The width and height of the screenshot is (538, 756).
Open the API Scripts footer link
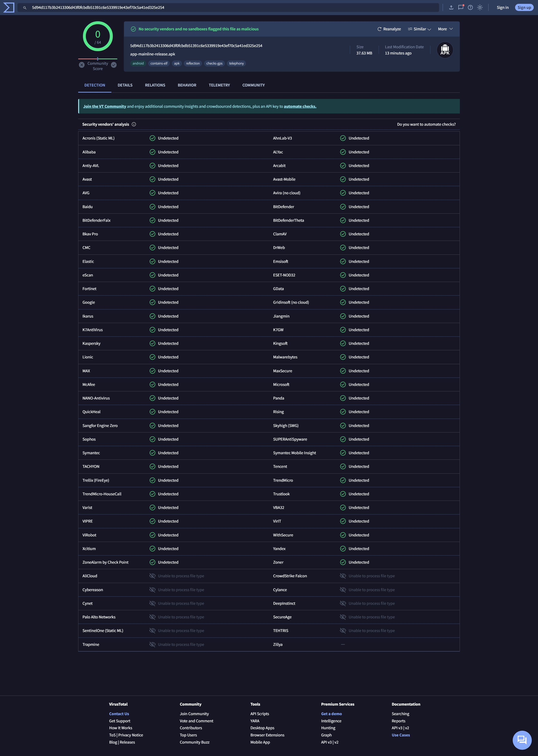click(259, 714)
